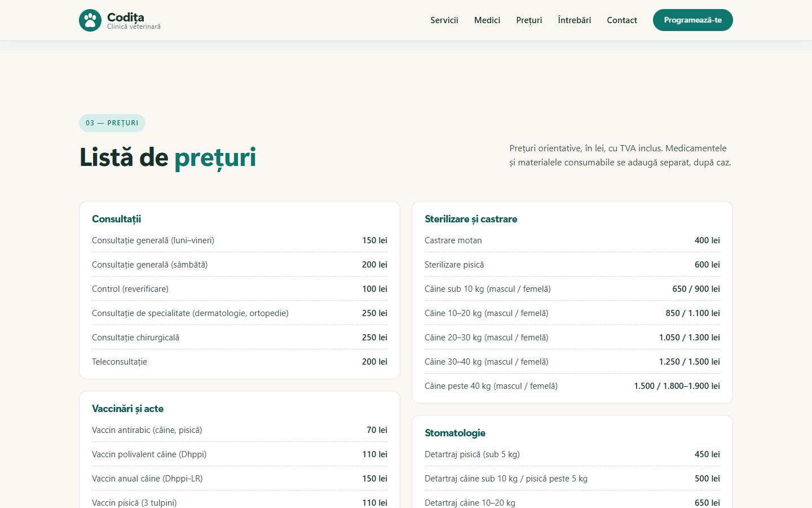The height and width of the screenshot is (508, 812).
Task: Click the '650 / 900 lei' price
Action: 696,289
